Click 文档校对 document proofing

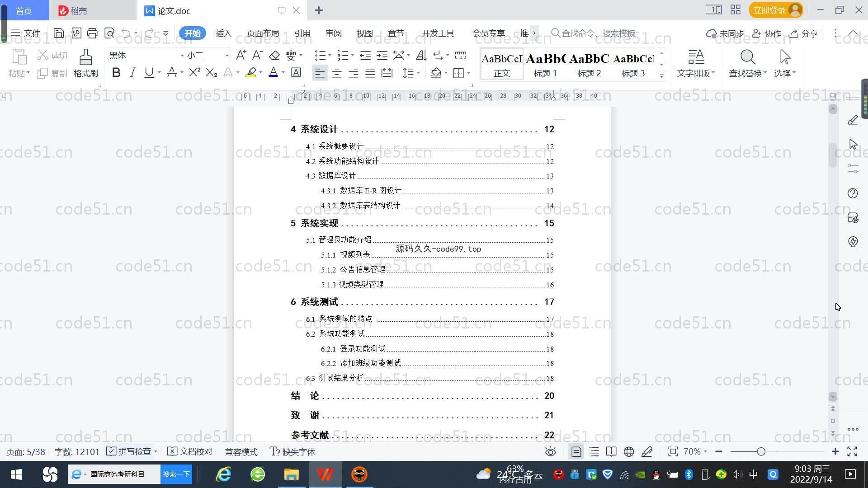tap(190, 451)
